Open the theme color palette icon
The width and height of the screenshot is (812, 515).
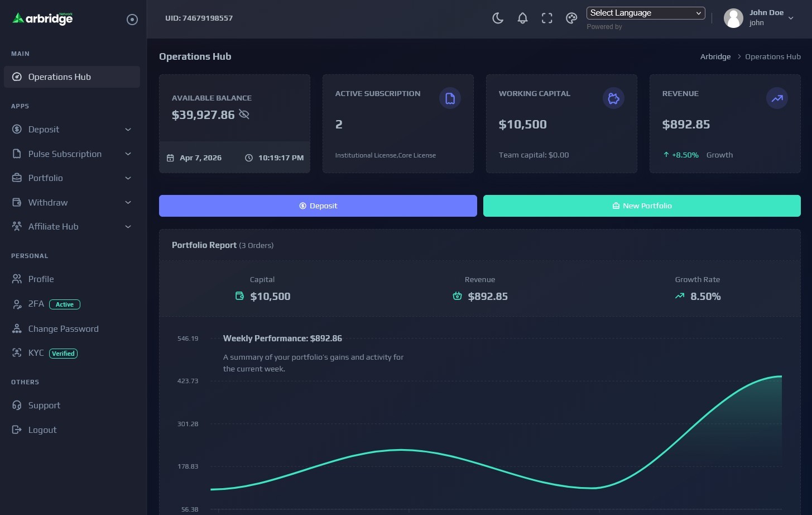click(571, 18)
